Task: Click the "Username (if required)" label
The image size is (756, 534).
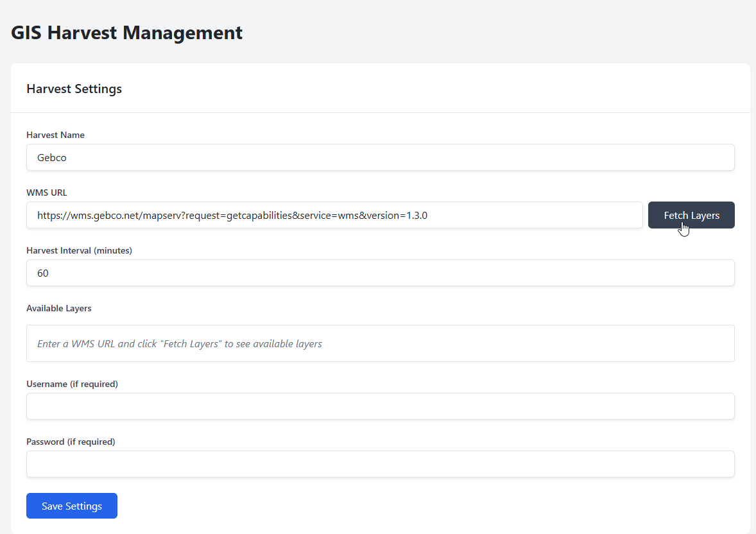Action: (72, 384)
